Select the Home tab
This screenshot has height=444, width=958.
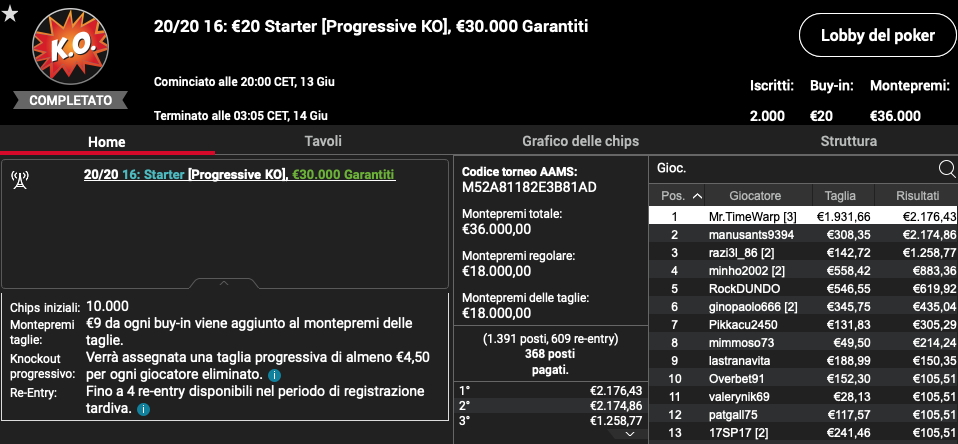coord(106,142)
